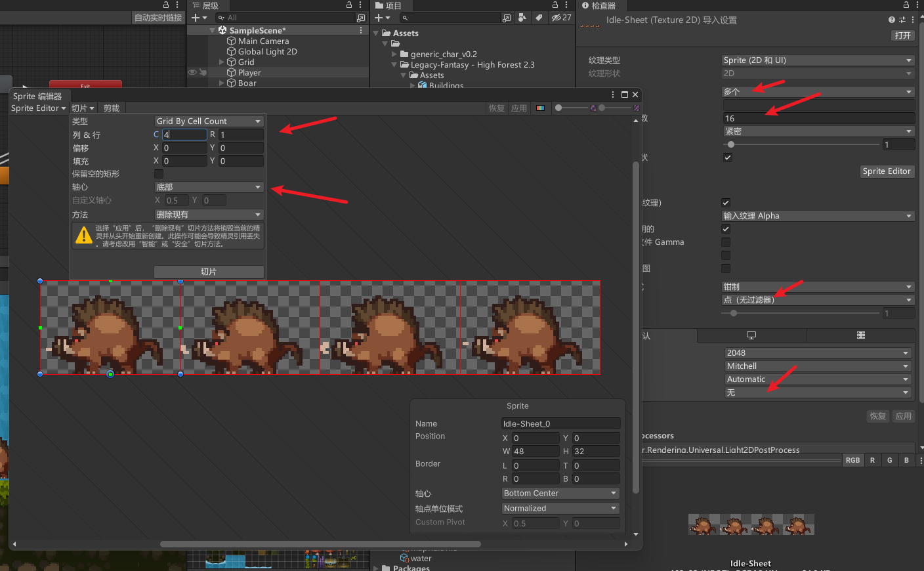Toggle Player visibility eye icon
The width and height of the screenshot is (924, 571).
192,72
